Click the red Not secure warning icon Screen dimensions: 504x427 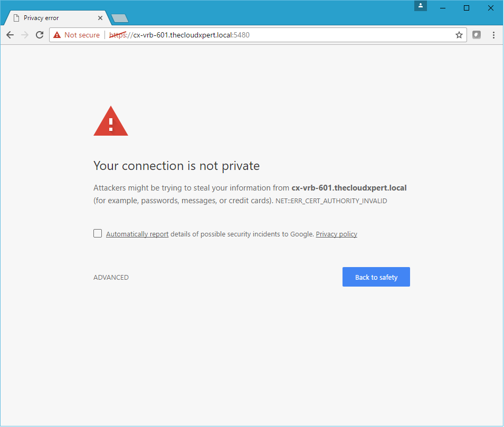(57, 35)
